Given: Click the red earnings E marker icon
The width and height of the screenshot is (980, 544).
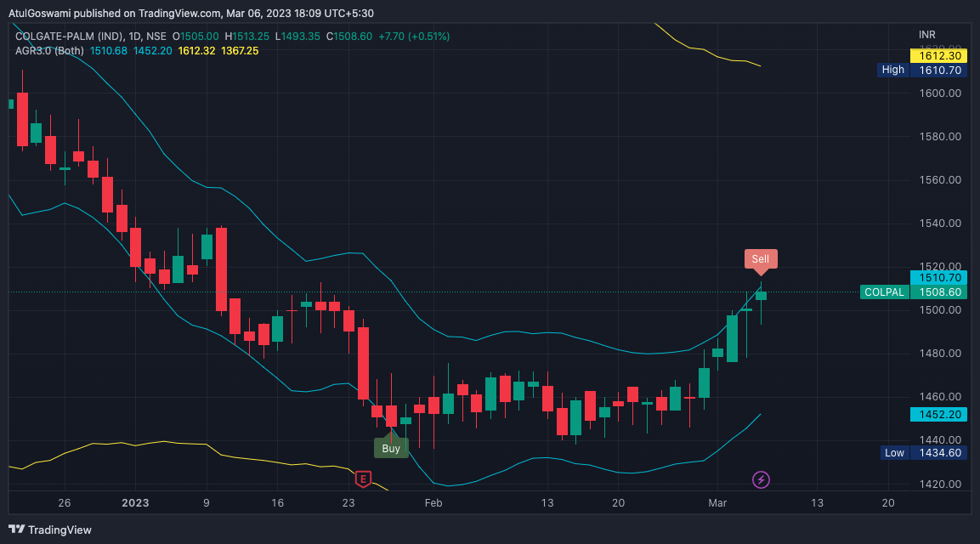Looking at the screenshot, I should (x=363, y=479).
